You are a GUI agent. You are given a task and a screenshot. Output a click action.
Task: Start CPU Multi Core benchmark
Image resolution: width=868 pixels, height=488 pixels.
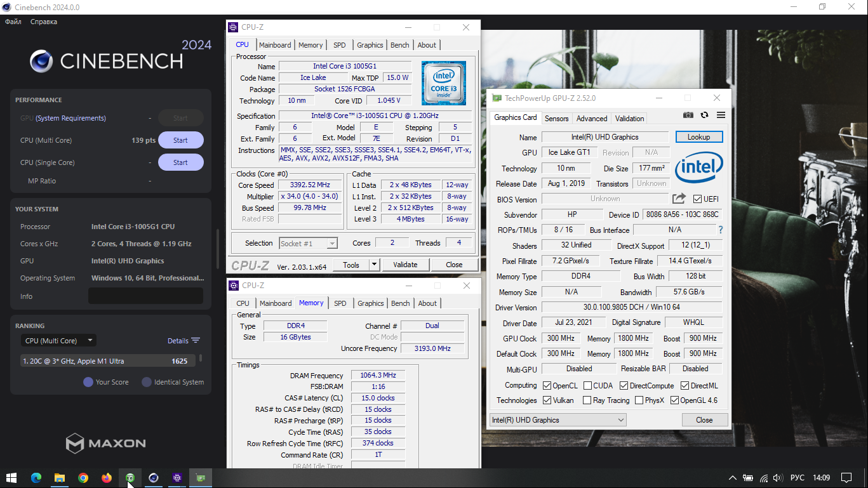coord(181,140)
